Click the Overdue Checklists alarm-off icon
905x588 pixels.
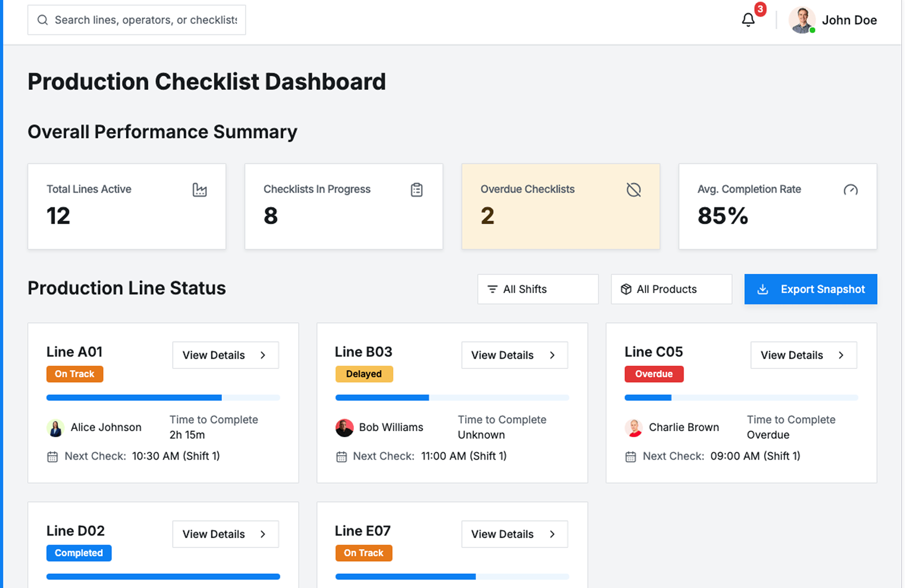tap(633, 190)
